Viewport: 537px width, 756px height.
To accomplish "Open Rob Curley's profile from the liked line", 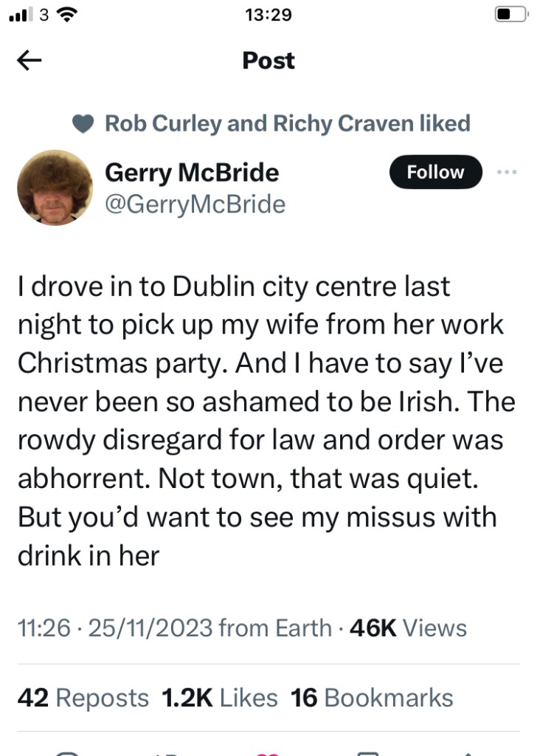I will [163, 123].
